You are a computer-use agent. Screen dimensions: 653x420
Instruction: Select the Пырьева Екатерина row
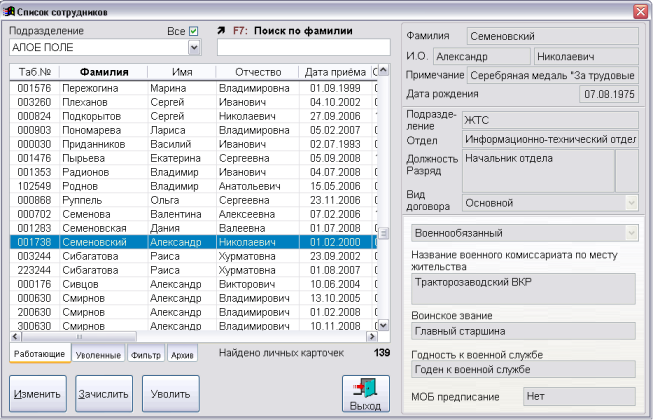pyautogui.click(x=194, y=158)
